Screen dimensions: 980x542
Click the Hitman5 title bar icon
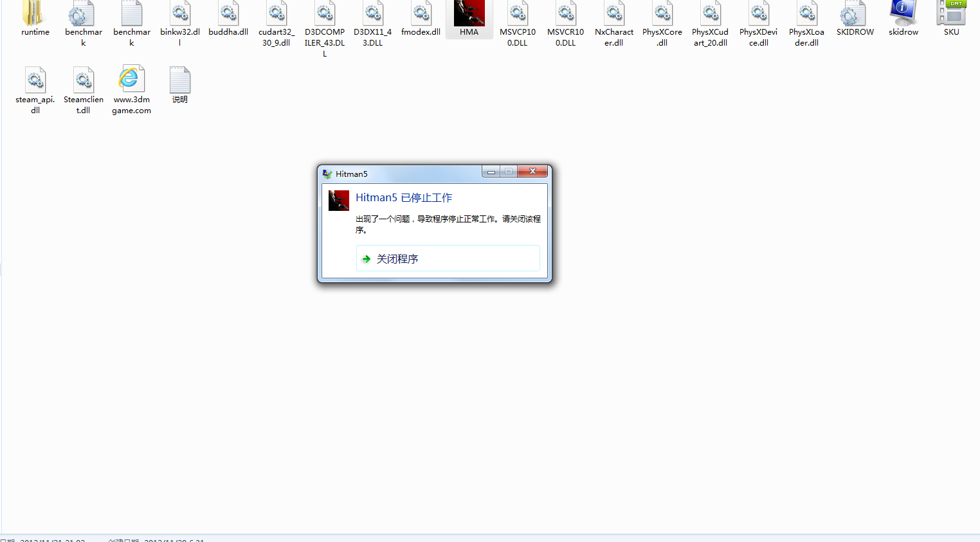(327, 174)
